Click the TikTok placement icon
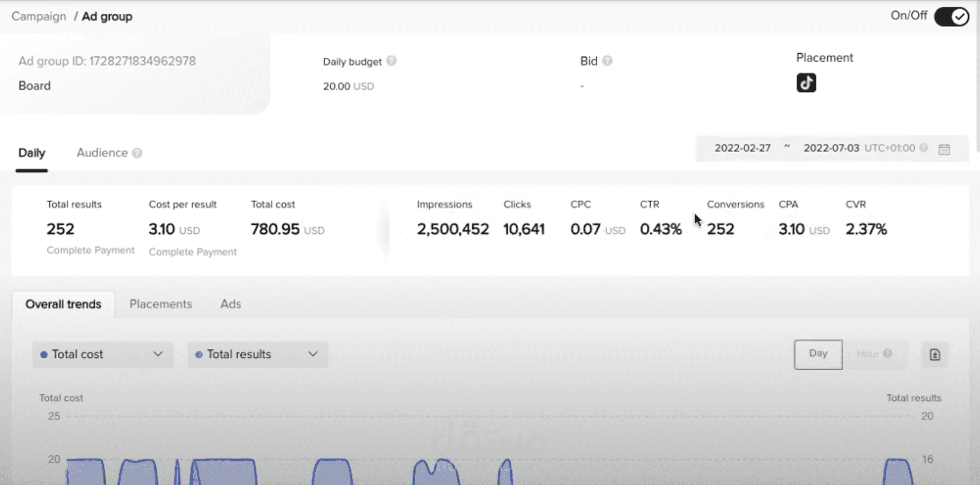The height and width of the screenshot is (485, 980). (x=806, y=83)
